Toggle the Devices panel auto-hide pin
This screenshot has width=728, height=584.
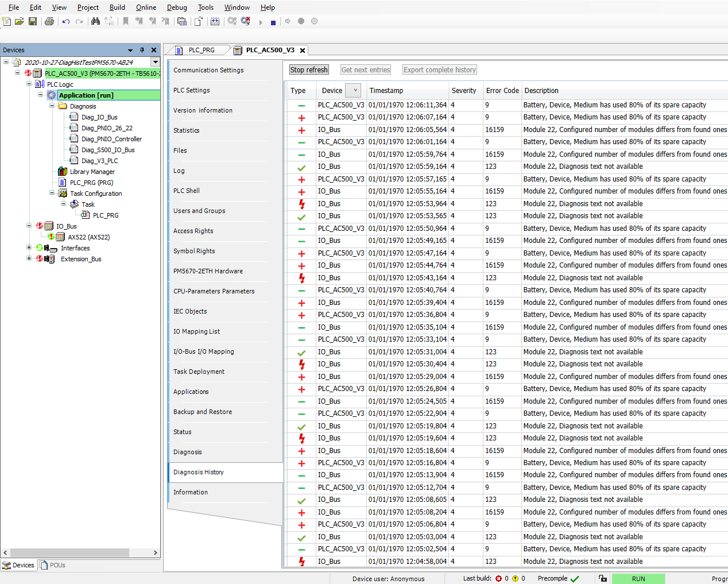142,50
